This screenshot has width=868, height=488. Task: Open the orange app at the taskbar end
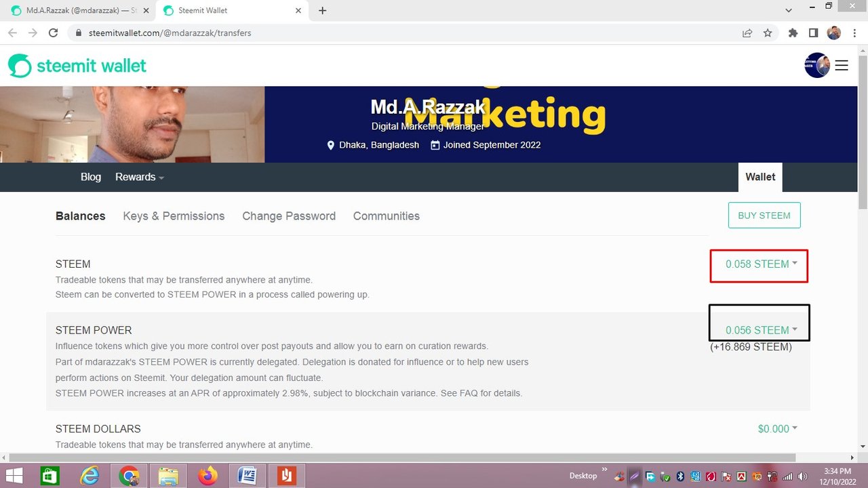pos(286,476)
